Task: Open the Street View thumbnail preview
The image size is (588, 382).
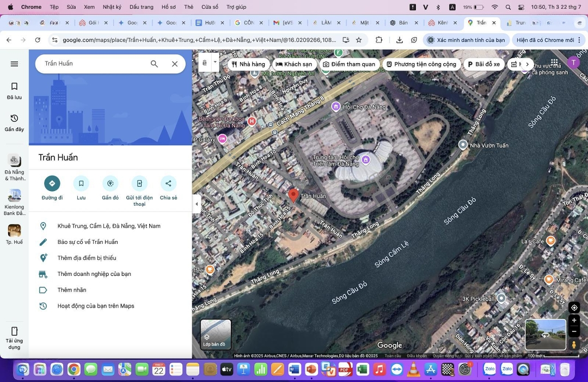Action: point(545,334)
